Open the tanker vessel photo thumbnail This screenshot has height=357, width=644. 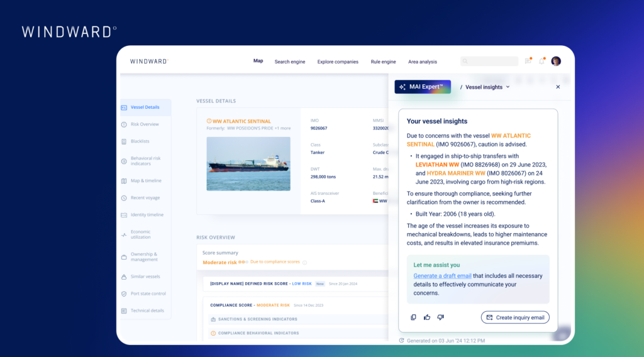click(x=248, y=163)
